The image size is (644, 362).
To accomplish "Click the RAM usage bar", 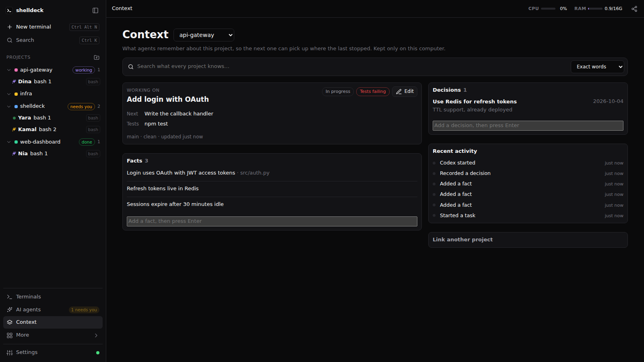I will [x=595, y=8].
